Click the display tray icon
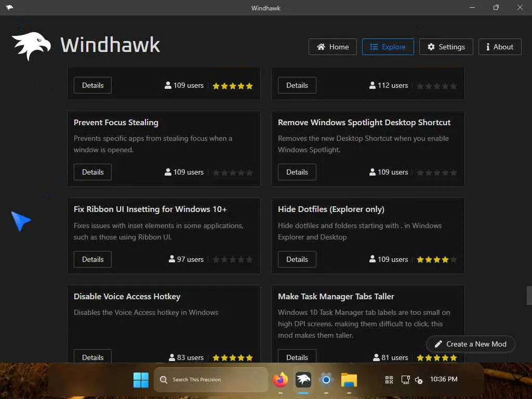 405,380
